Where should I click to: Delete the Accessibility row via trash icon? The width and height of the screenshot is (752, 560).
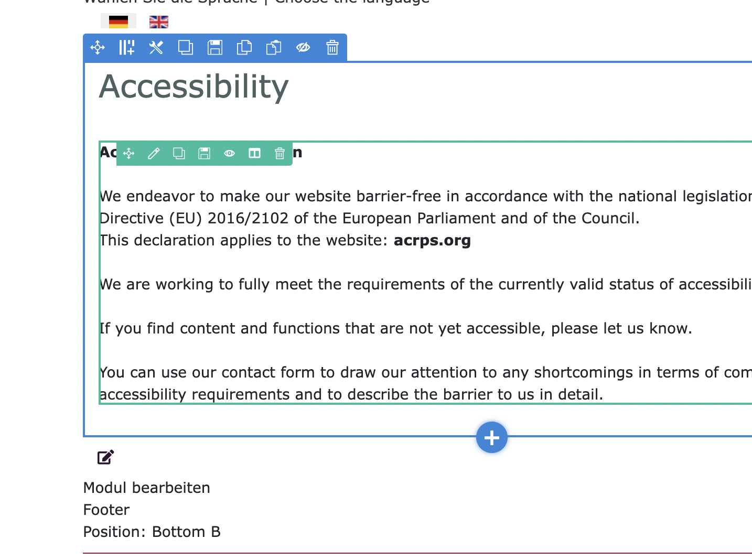point(332,47)
